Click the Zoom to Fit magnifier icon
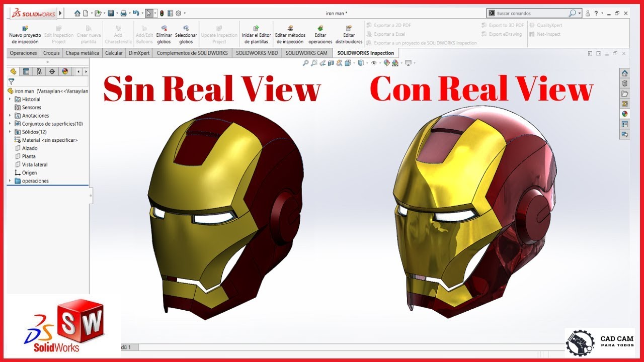644x362 pixels. click(x=305, y=63)
